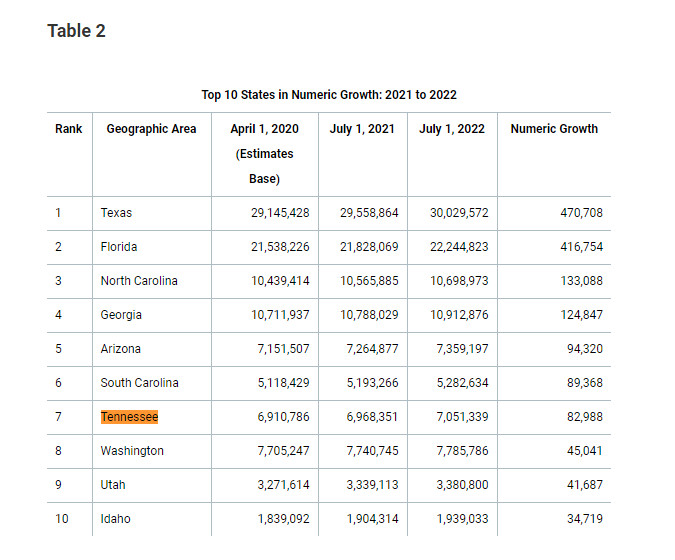Click Utah's April 2020 value 3,271,614

[280, 485]
